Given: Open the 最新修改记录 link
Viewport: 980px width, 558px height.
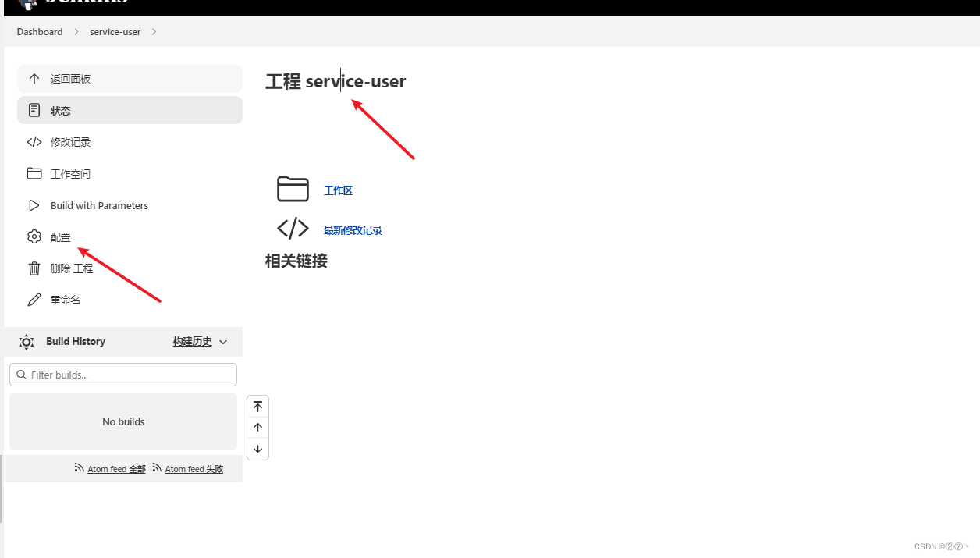Looking at the screenshot, I should tap(353, 230).
